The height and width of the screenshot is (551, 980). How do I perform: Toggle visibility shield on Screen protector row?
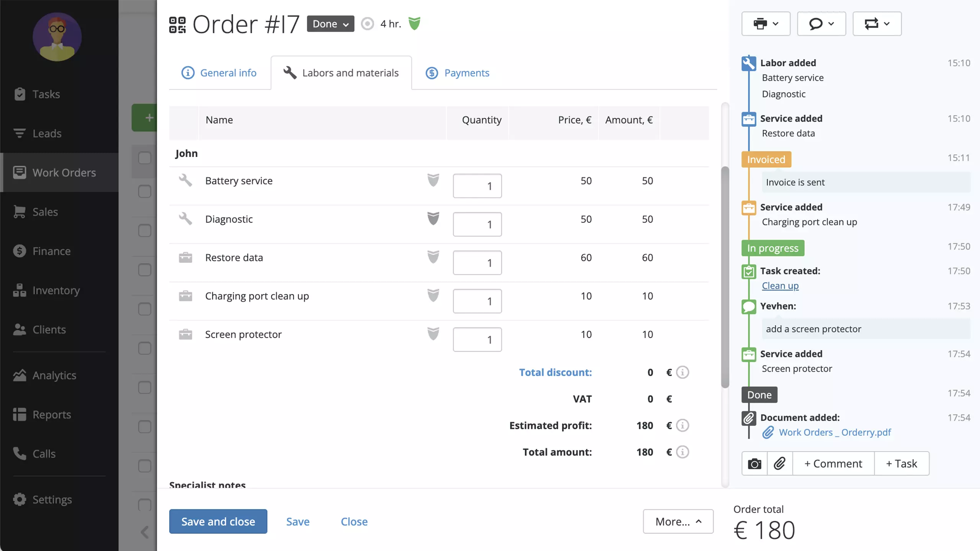tap(433, 334)
